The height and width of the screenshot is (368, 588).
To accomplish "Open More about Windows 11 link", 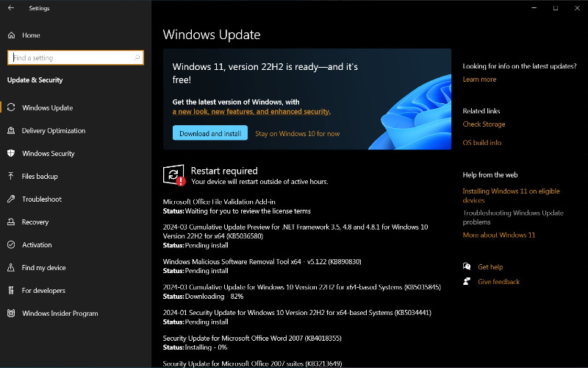I will pyautogui.click(x=499, y=235).
